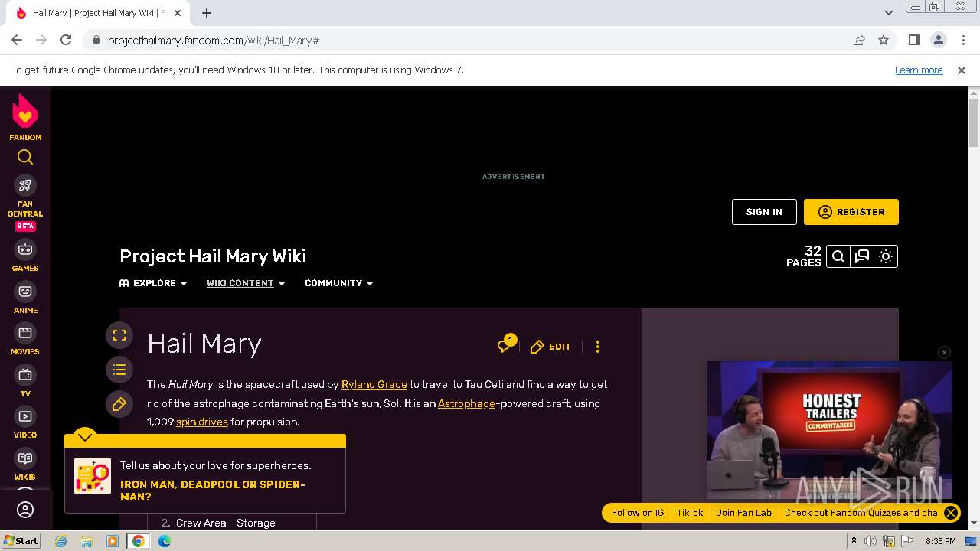
Task: Open the sidebar search magnifier
Action: click(25, 157)
